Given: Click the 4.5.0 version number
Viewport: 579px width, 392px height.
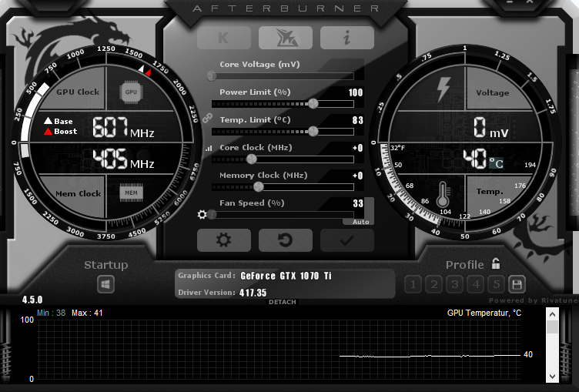Looking at the screenshot, I should tap(32, 300).
